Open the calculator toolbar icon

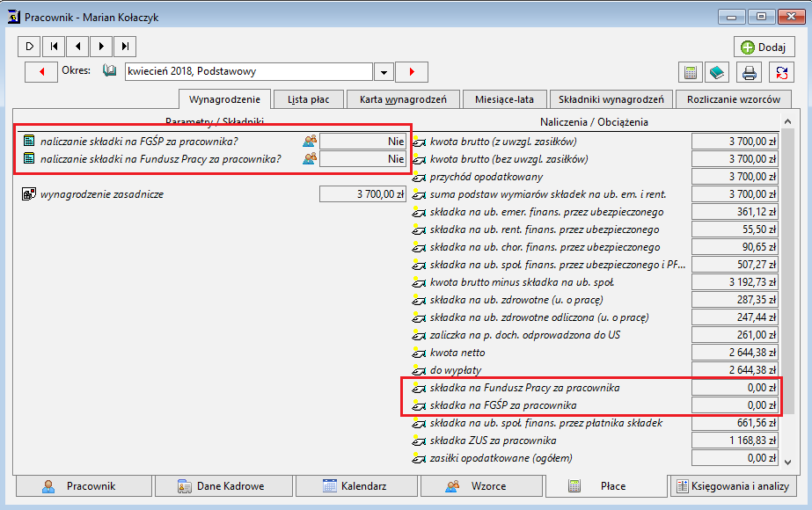pos(691,72)
